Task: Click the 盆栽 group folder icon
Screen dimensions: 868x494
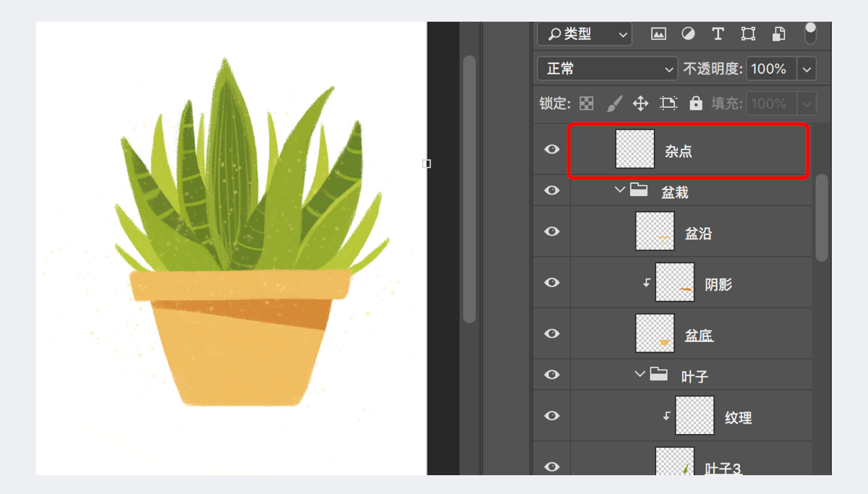Action: [639, 190]
